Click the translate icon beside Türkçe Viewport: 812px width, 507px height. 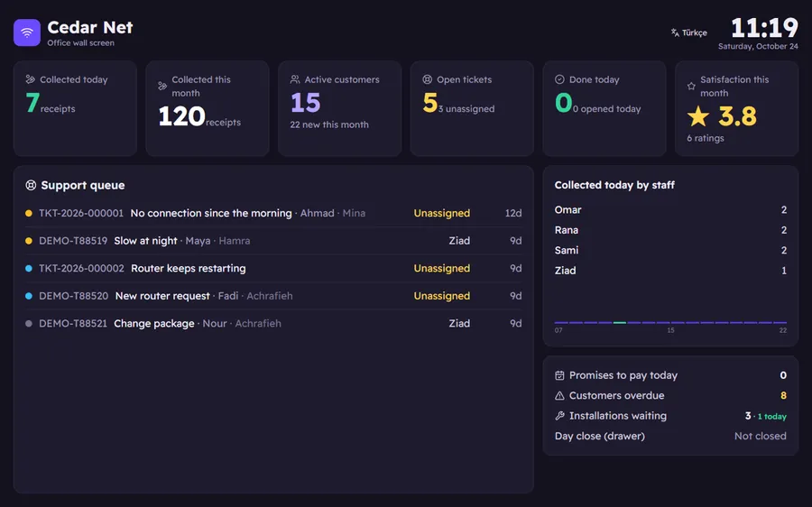tap(675, 32)
